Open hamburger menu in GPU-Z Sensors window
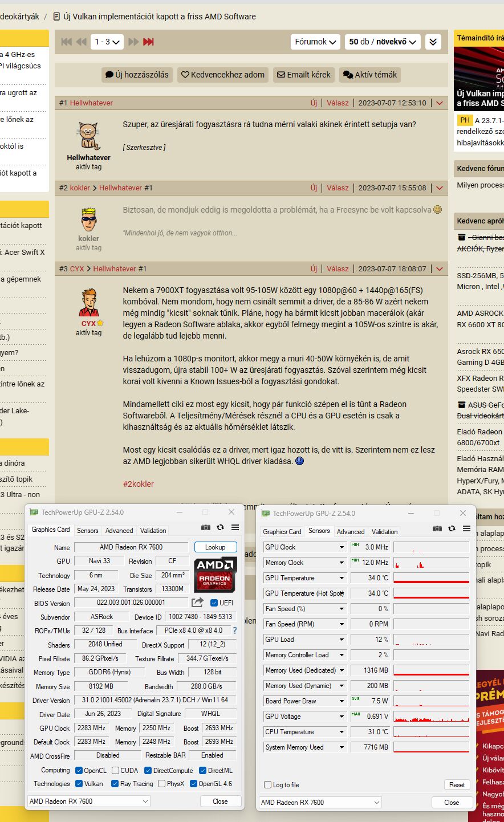The image size is (504, 822). [x=466, y=528]
